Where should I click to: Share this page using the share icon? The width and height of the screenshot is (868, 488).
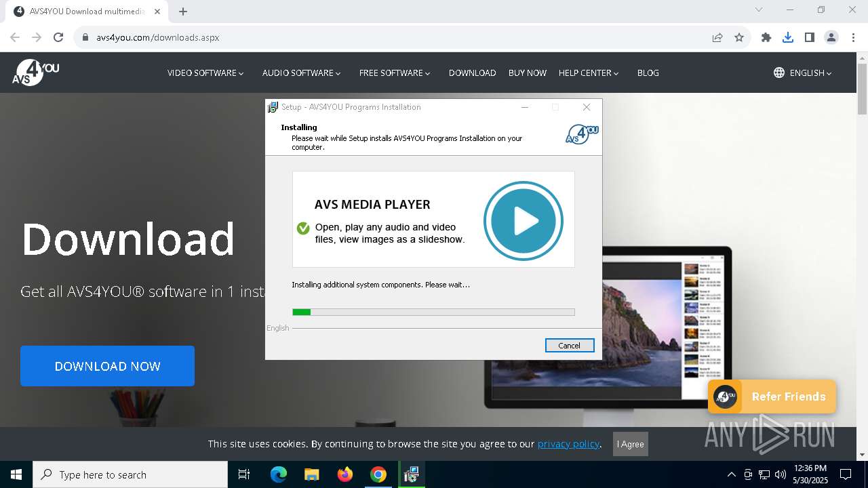coord(717,37)
